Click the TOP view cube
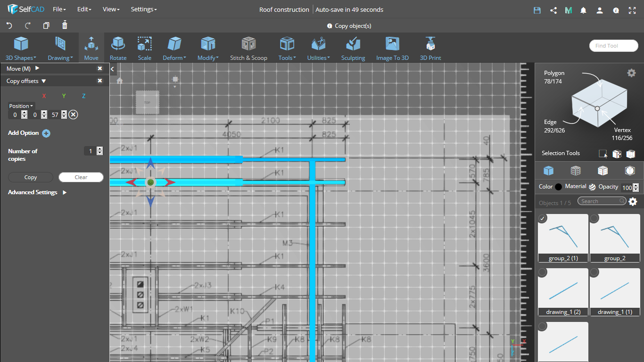This screenshot has height=362, width=644. tap(147, 102)
